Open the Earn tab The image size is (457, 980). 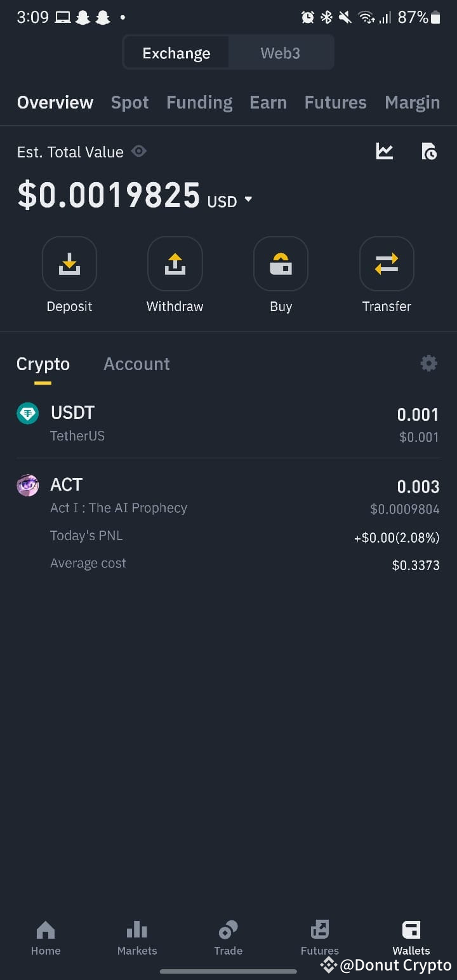click(x=268, y=102)
